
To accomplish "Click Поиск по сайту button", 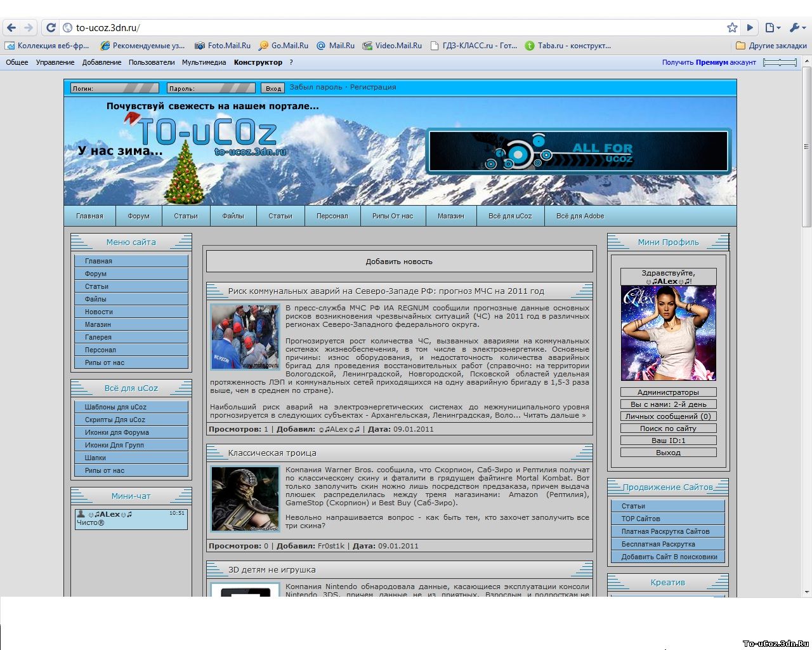I will [x=668, y=428].
